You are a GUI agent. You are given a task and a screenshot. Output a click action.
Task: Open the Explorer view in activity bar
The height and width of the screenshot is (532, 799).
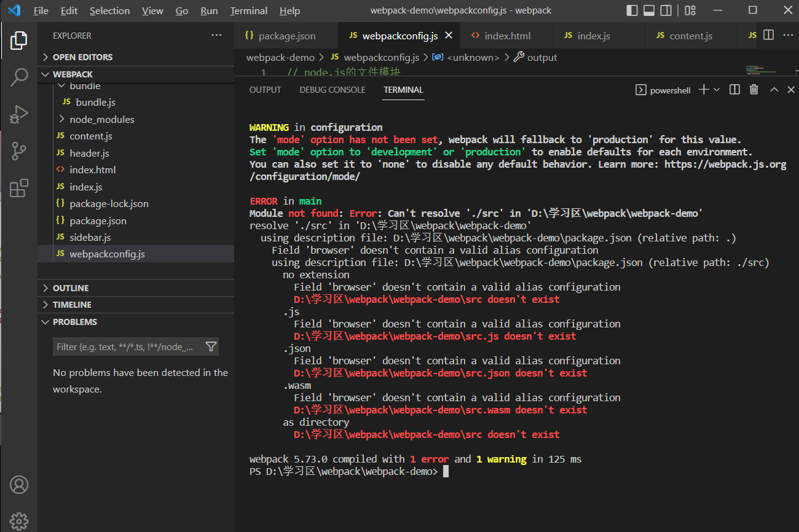(x=19, y=41)
